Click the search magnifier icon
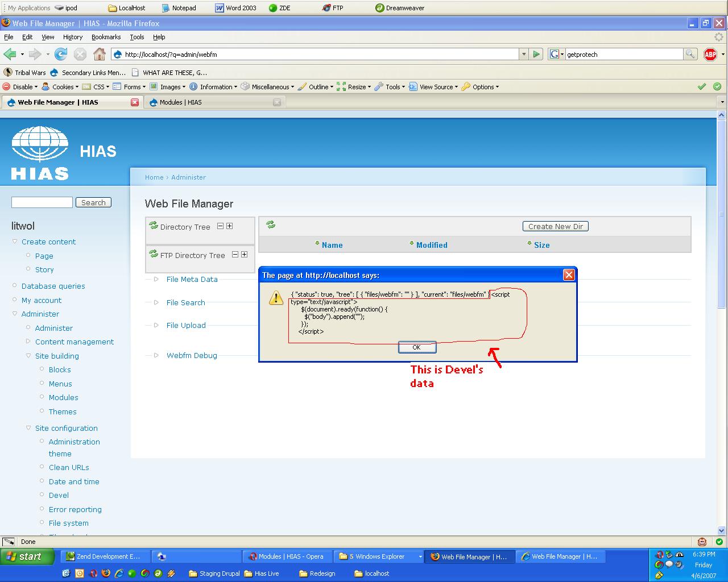Screen dimensions: 728x582 [690, 55]
